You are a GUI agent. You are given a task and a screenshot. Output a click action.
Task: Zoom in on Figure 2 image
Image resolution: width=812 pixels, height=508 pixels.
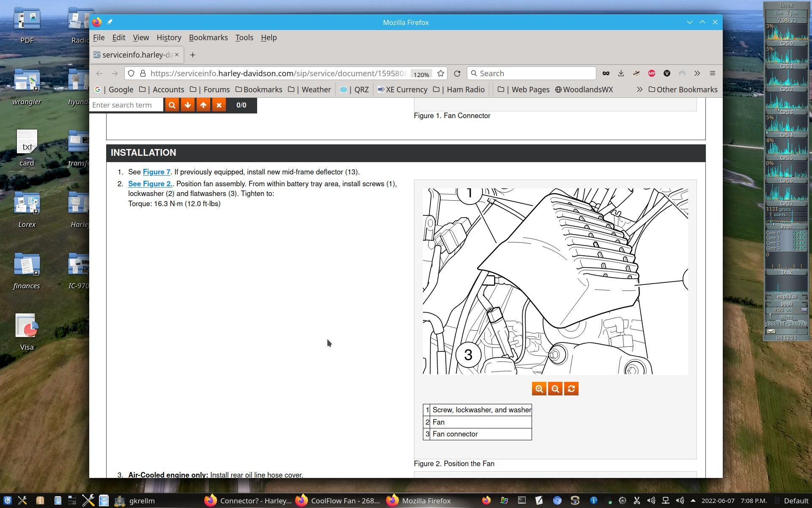click(539, 389)
